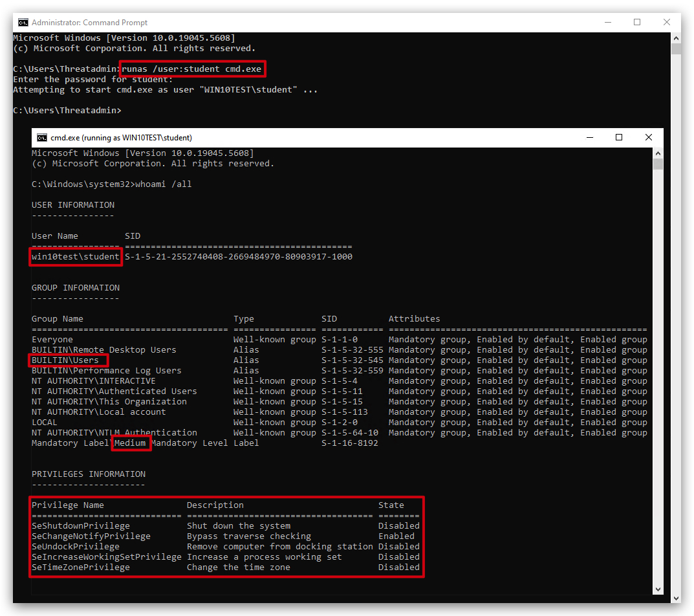Click the 'LOCAL' group name
This screenshot has height=616, width=694.
coord(44,423)
